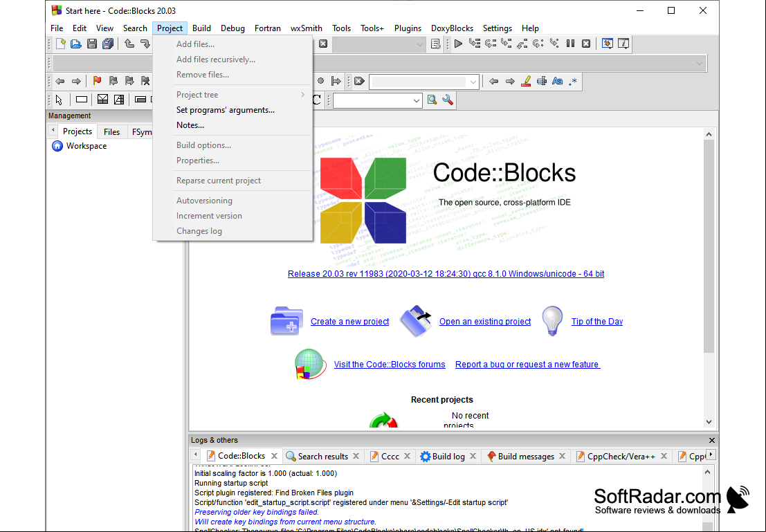The height and width of the screenshot is (532, 766).
Task: Click Management tabs left scroll arrow
Action: (x=53, y=131)
